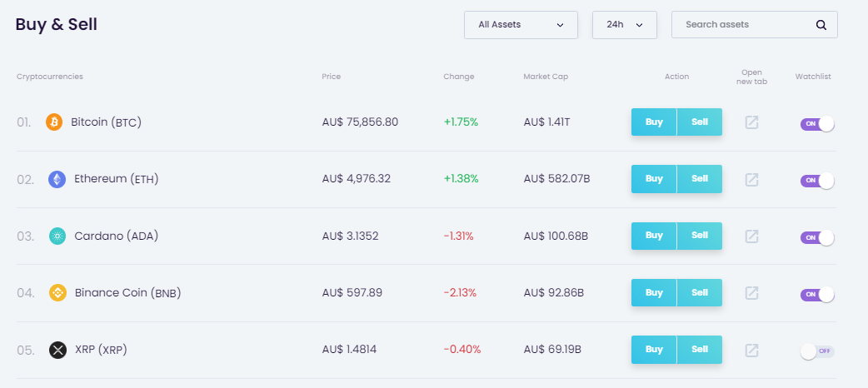Click the Bitcoin coin logo icon
This screenshot has height=388, width=868.
[x=54, y=122]
